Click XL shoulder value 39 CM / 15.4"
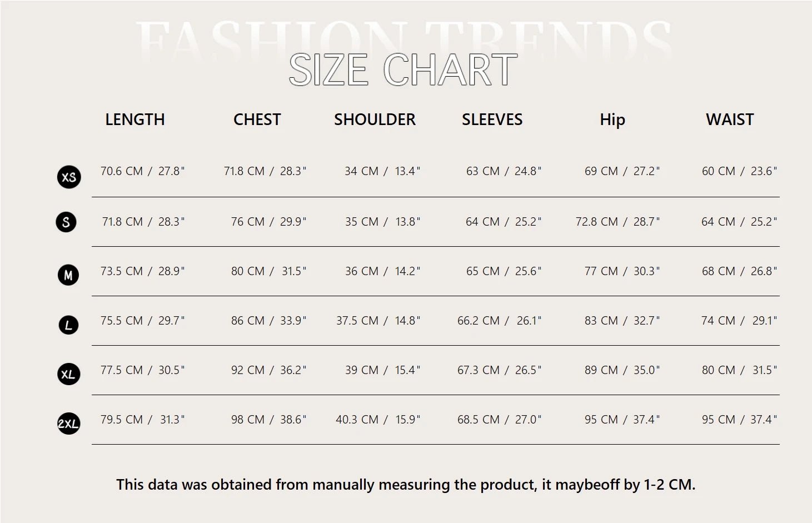Viewport: 812px width, 523px height. pyautogui.click(x=382, y=370)
